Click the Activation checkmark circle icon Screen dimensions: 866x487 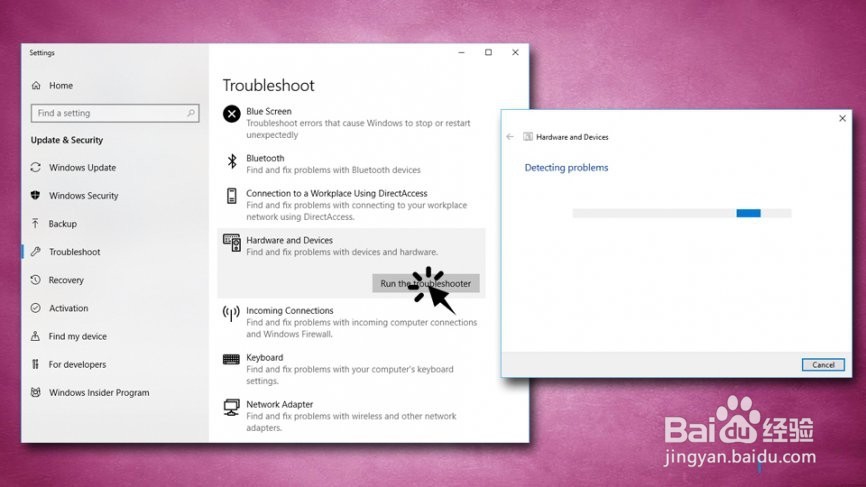[36, 308]
